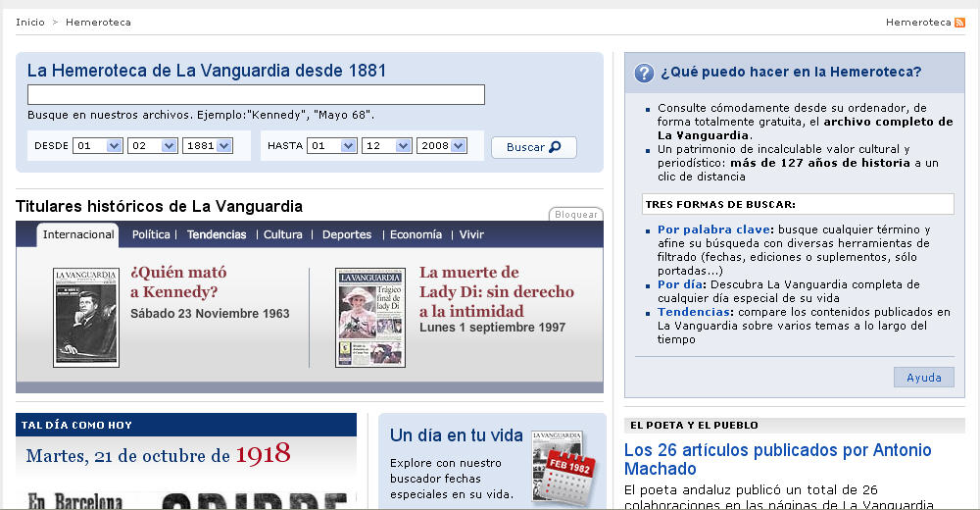Open the Por día link
The width and height of the screenshot is (980, 510).
pyautogui.click(x=680, y=284)
